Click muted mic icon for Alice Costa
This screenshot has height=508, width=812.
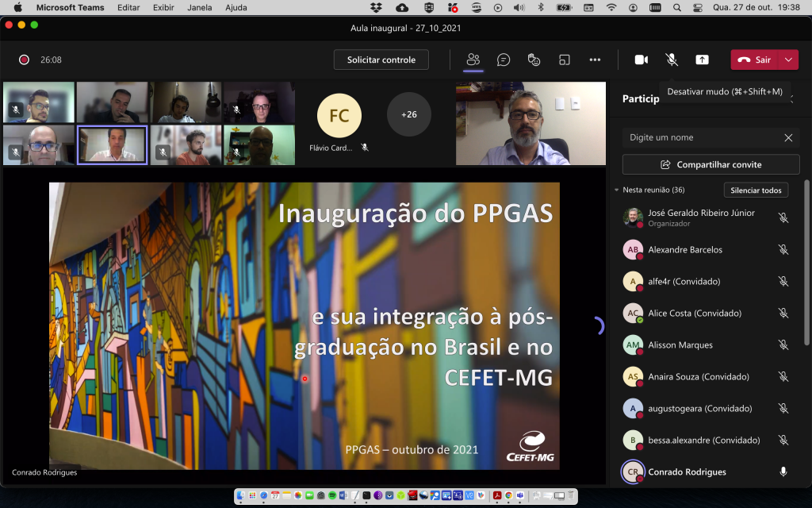tap(783, 313)
